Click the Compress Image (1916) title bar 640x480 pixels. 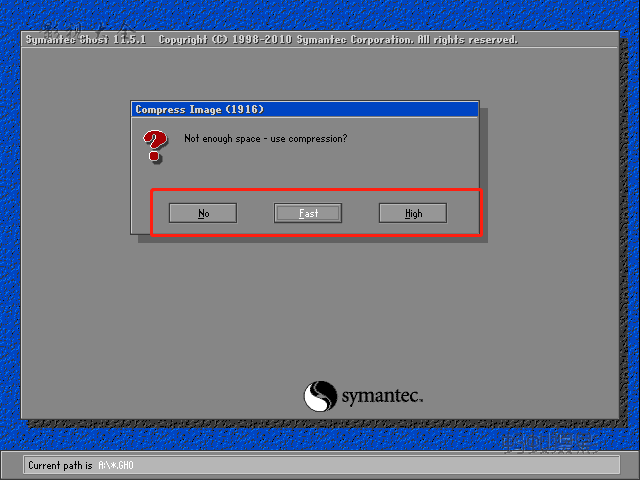[x=304, y=109]
